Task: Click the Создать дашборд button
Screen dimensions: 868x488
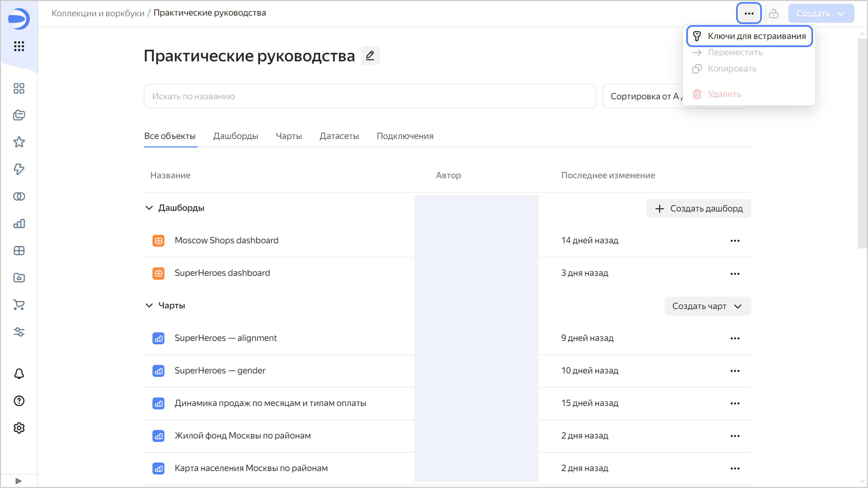Action: [698, 208]
